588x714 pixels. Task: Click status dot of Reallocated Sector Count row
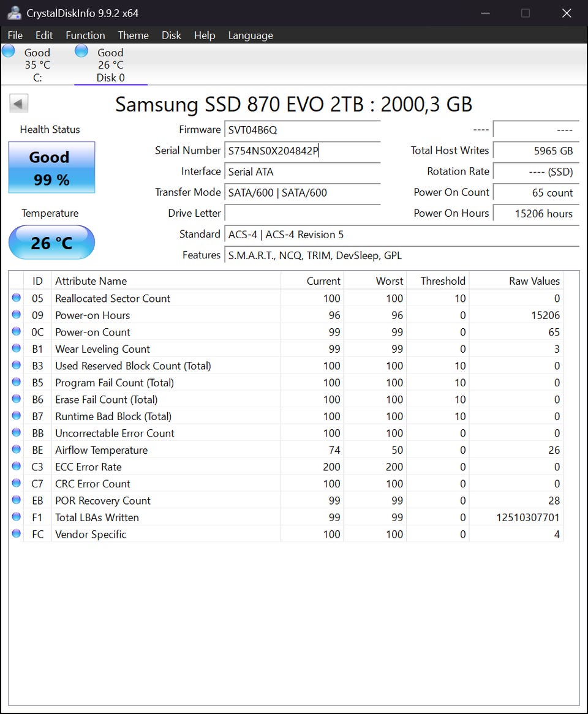click(17, 298)
